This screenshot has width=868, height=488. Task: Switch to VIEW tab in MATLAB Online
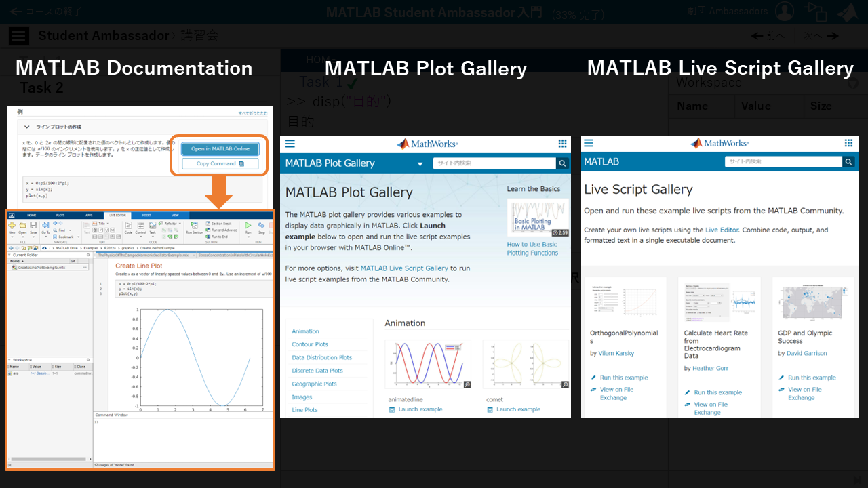click(175, 216)
